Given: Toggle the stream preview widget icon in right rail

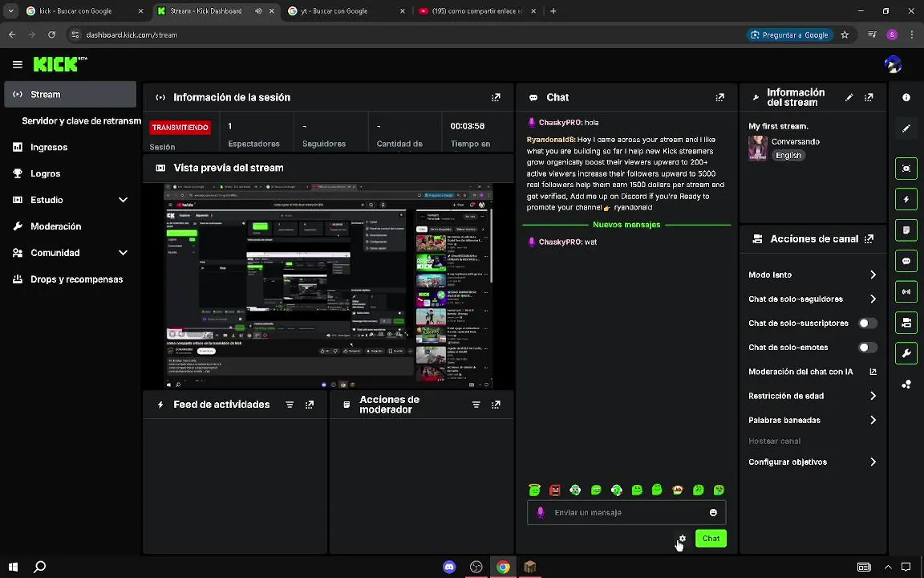Looking at the screenshot, I should [x=906, y=169].
